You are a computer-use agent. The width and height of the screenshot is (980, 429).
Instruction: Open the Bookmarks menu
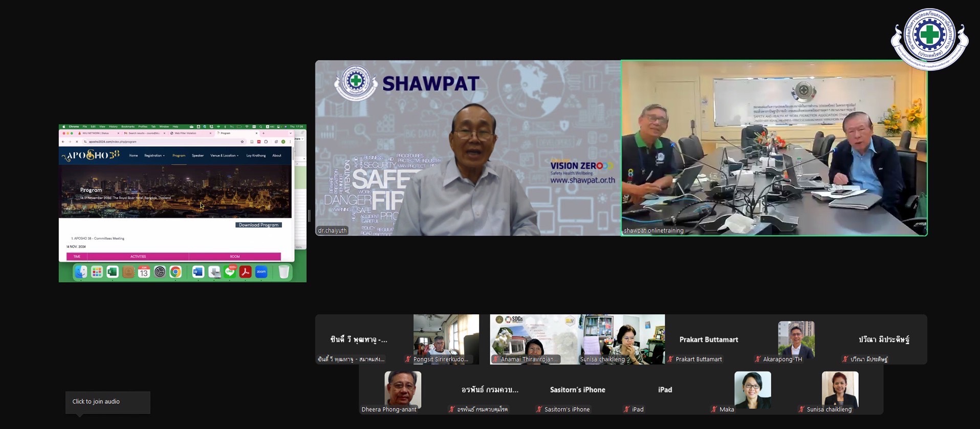point(128,126)
